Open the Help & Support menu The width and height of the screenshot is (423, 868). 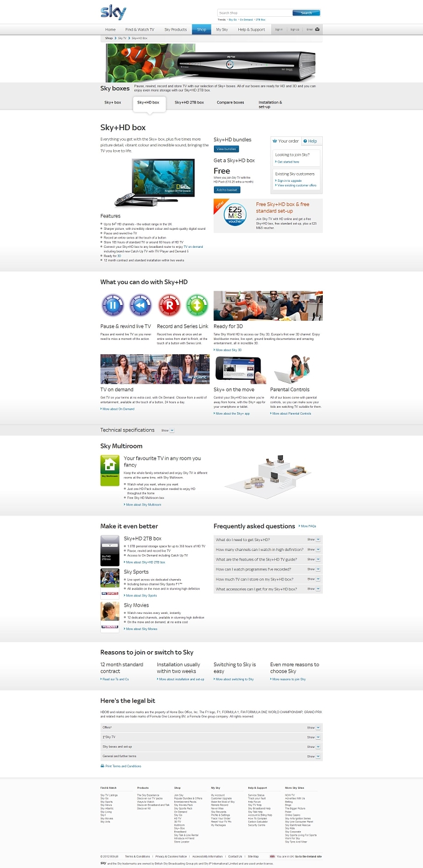pyautogui.click(x=251, y=29)
